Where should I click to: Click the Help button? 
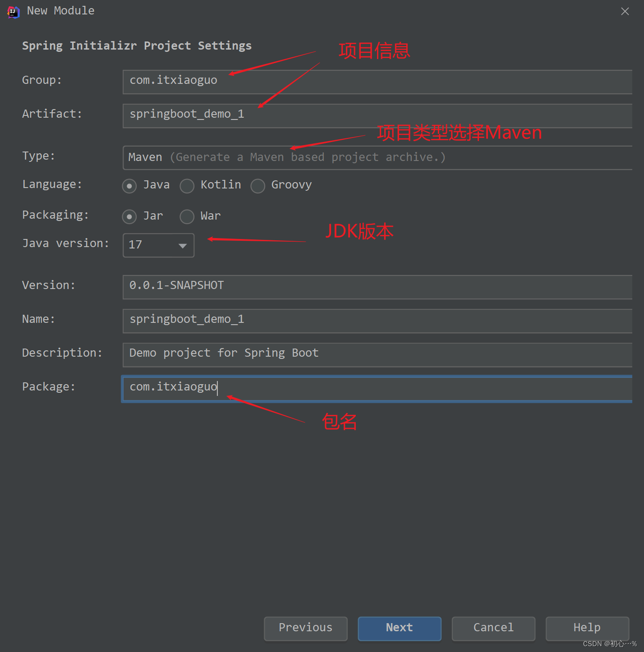[x=587, y=628]
